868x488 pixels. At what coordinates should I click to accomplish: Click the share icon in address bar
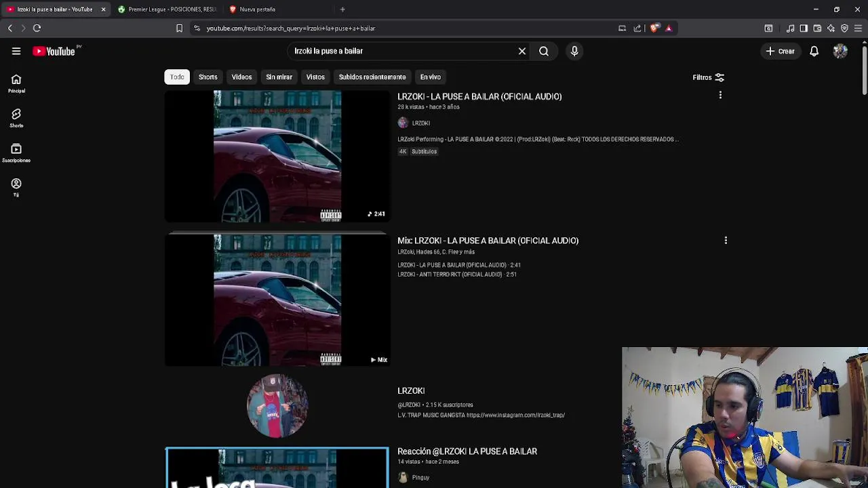click(x=637, y=28)
